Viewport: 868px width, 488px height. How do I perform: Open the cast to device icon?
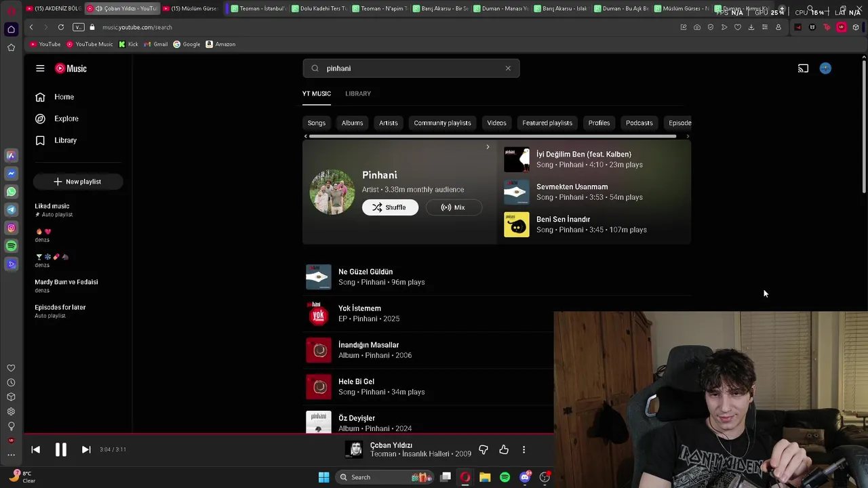(x=803, y=68)
